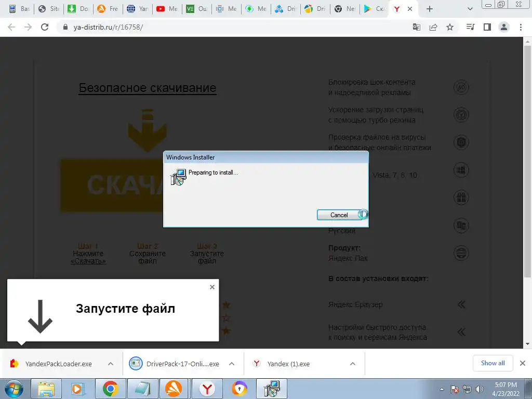Select Windows Installer taskbar icon
This screenshot has height=399, width=532.
[272, 389]
